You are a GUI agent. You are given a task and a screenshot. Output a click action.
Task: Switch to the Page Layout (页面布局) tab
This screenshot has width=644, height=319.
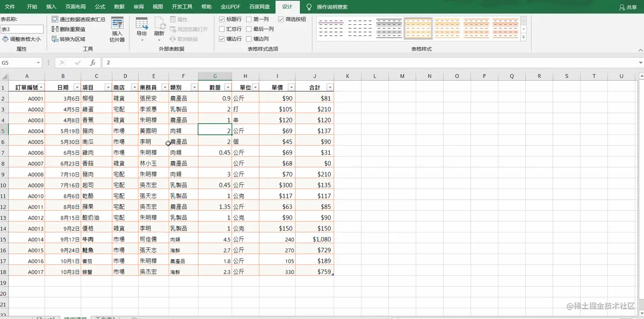pyautogui.click(x=75, y=7)
